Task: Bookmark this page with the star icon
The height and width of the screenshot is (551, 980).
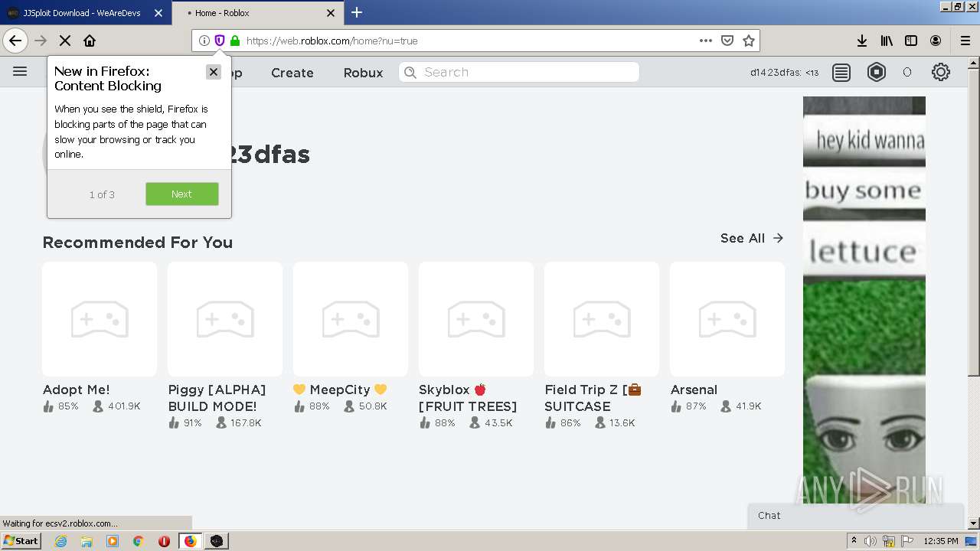Action: pyautogui.click(x=749, y=41)
